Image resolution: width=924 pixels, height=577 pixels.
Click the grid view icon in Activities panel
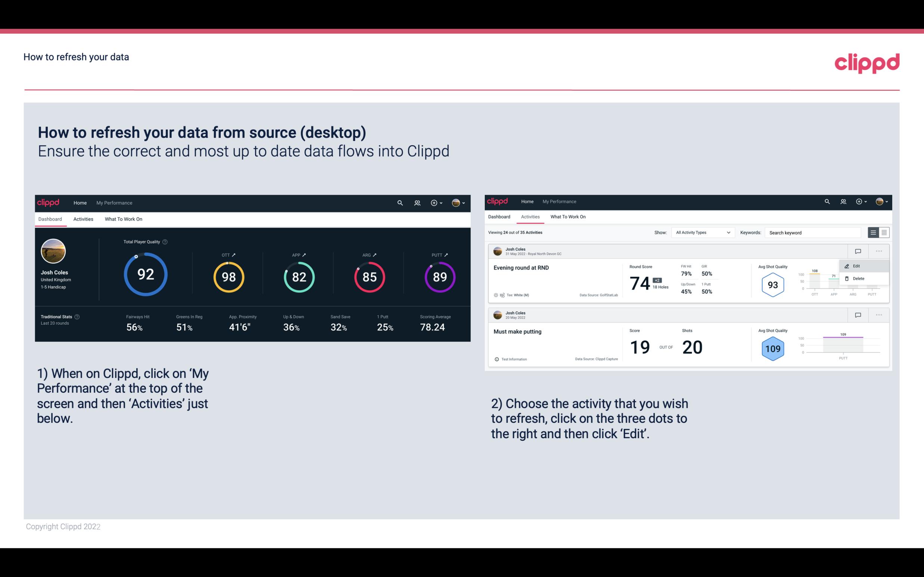pyautogui.click(x=884, y=233)
